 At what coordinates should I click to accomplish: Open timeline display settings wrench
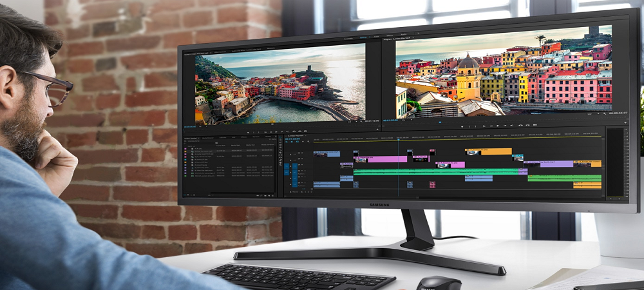[308, 141]
